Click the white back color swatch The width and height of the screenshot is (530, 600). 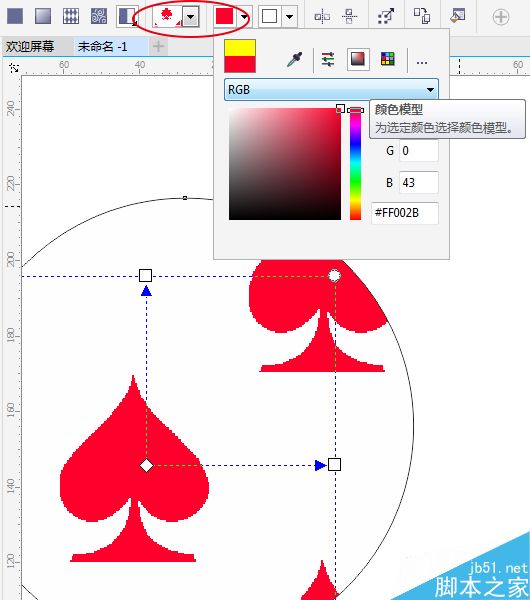(270, 16)
